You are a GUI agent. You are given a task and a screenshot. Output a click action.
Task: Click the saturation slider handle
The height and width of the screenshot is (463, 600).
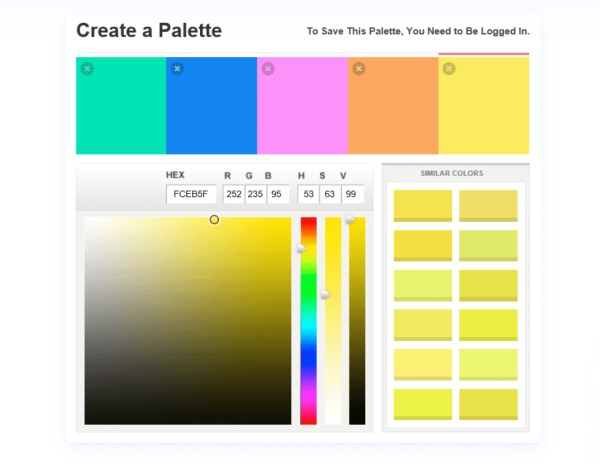click(325, 294)
